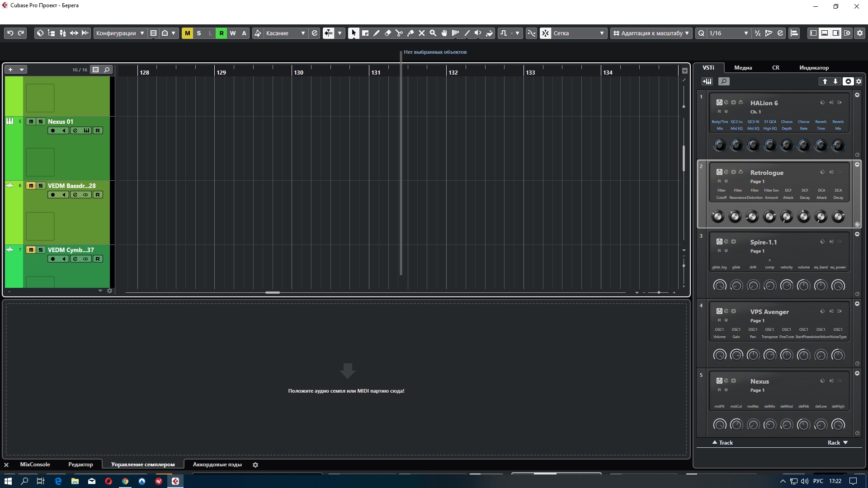The image size is (868, 488).
Task: Open Retrologue instrument editor icon
Action: [x=726, y=172]
